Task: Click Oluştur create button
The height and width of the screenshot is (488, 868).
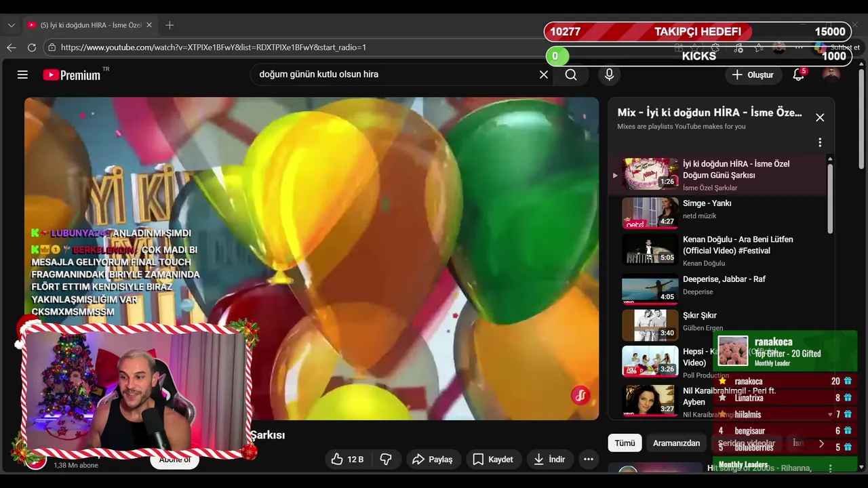Action: [753, 75]
